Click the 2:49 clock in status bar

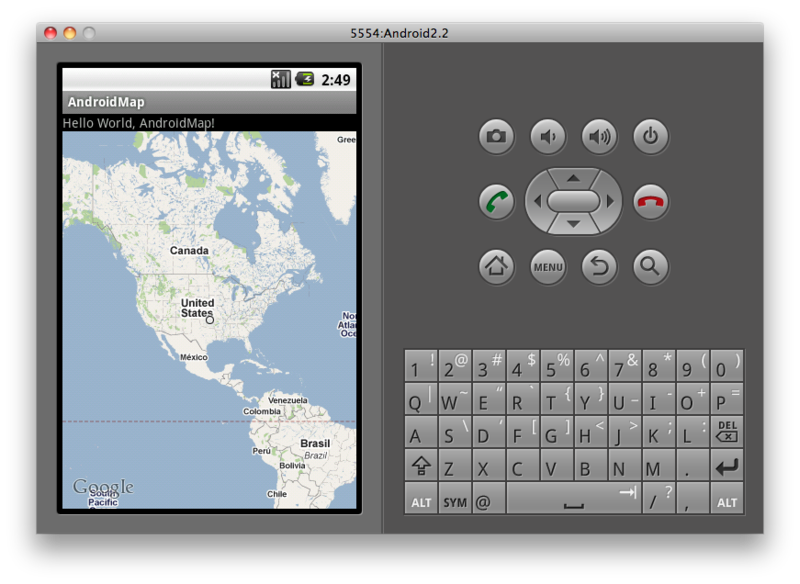(336, 80)
